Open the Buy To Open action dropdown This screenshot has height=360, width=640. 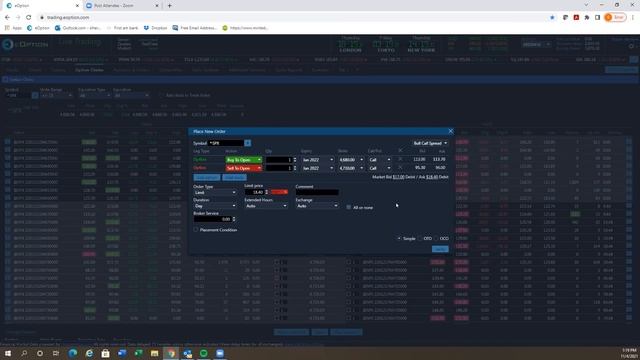point(244,160)
